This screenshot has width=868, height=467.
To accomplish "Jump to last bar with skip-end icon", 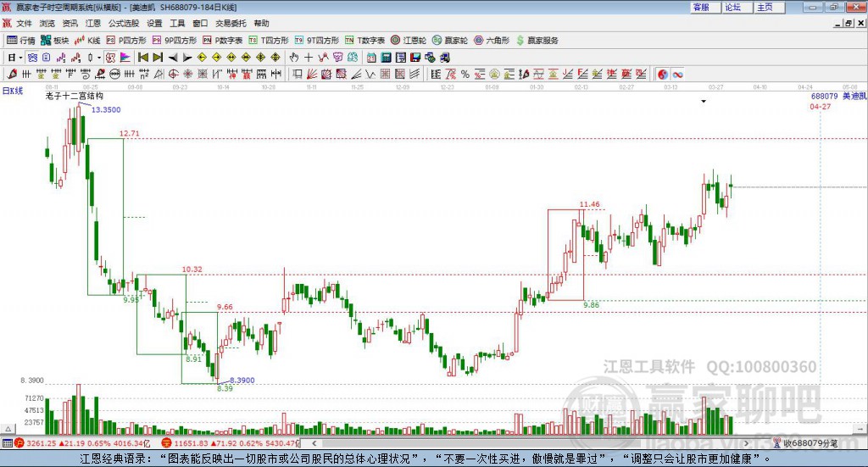I will coord(158,58).
